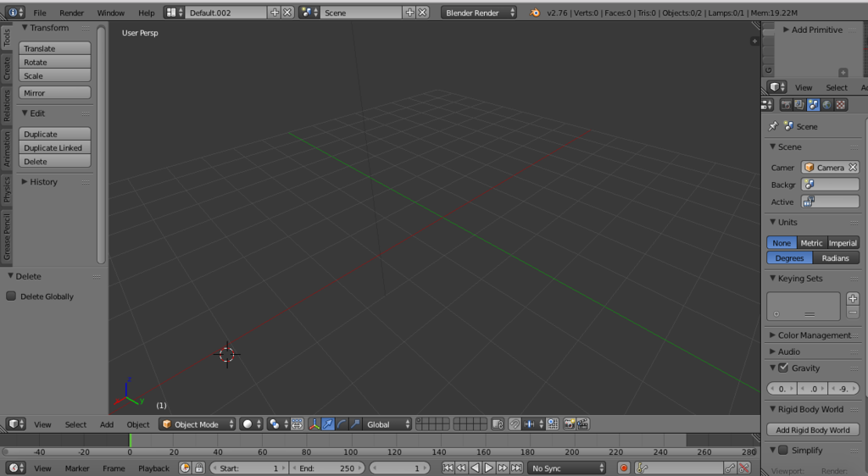Screen dimensions: 868x476
Task: Enable the Gravity checkbox
Action: [783, 368]
